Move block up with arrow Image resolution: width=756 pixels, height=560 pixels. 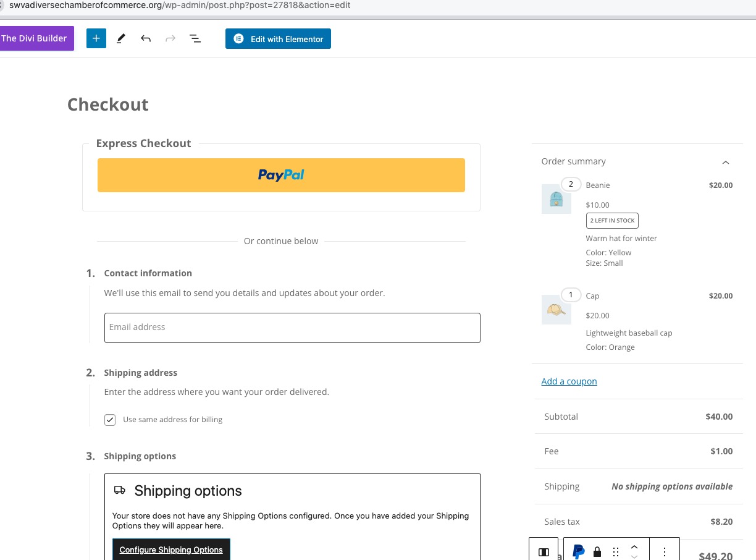tap(634, 547)
